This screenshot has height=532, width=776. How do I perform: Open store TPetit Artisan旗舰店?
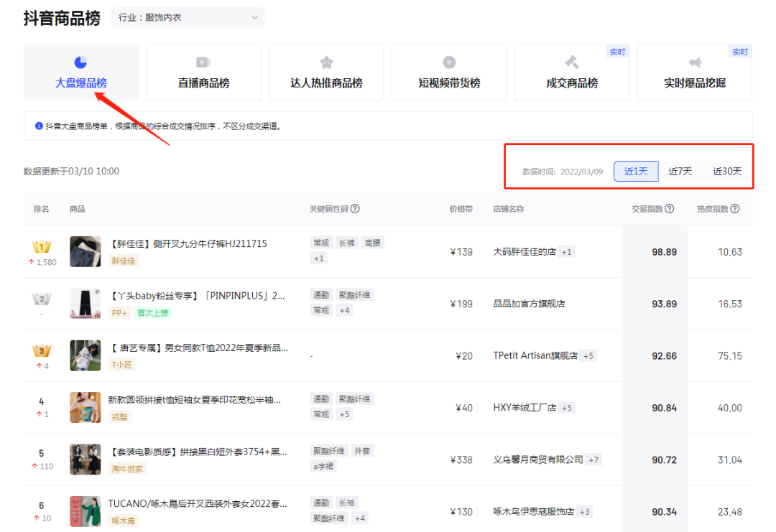tap(535, 355)
